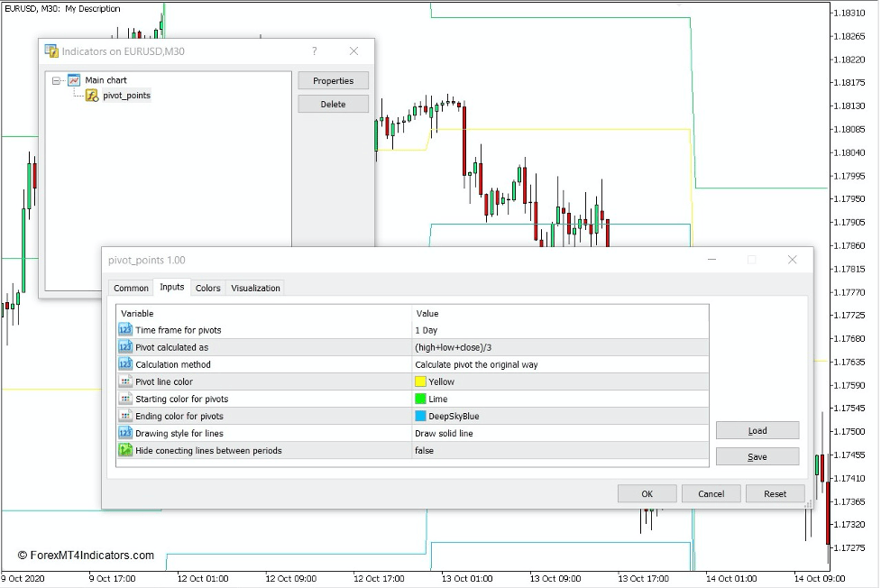881x588 pixels.
Task: Click the boolean icon beside Hide conecting lines
Action: pyautogui.click(x=125, y=450)
